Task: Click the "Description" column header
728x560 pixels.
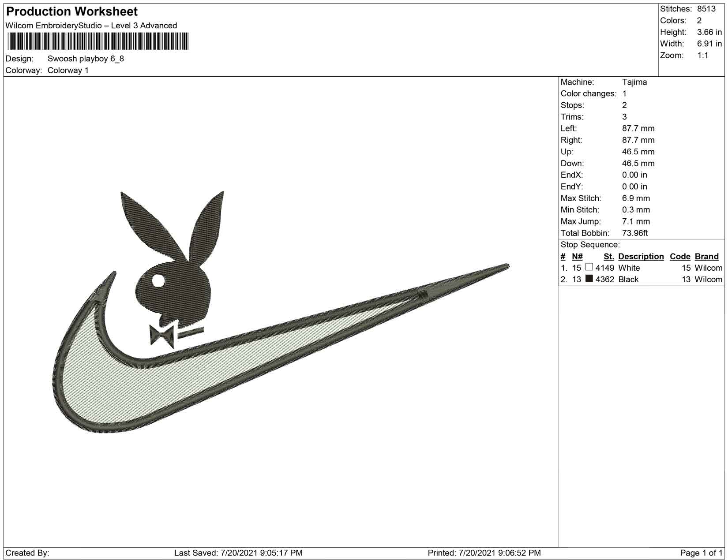Action: 641,257
